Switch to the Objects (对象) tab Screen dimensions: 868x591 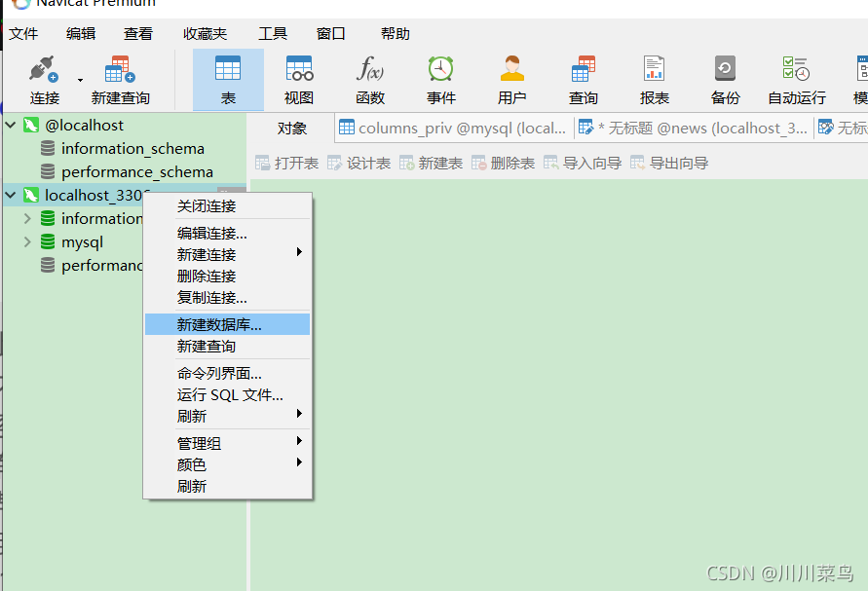click(291, 129)
